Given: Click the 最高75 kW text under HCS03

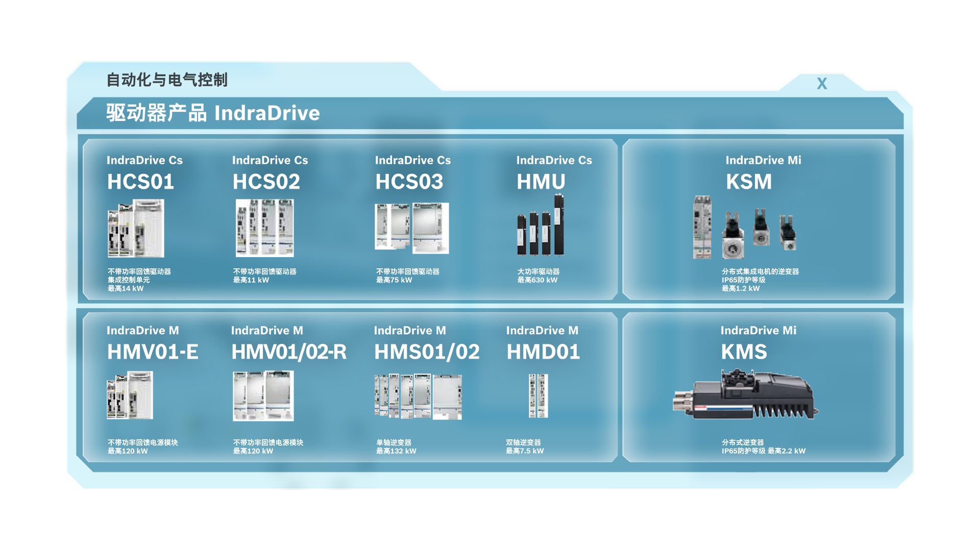Looking at the screenshot, I should point(394,280).
